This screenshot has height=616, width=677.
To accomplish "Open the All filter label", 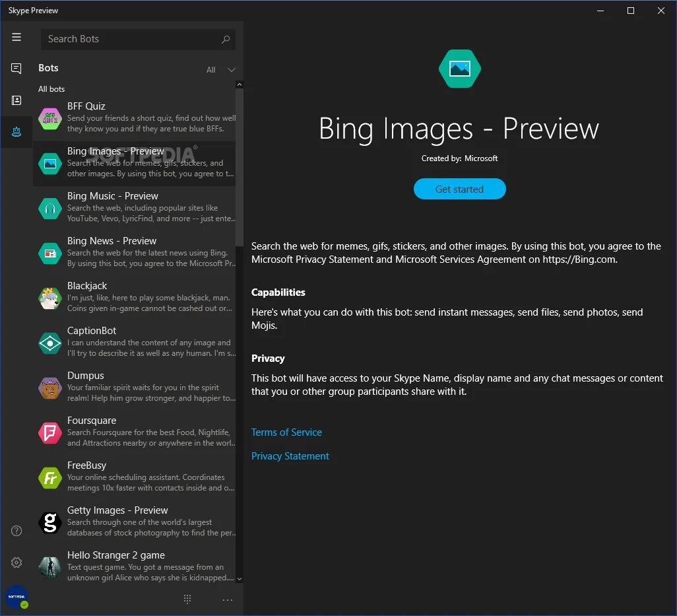I will (210, 70).
